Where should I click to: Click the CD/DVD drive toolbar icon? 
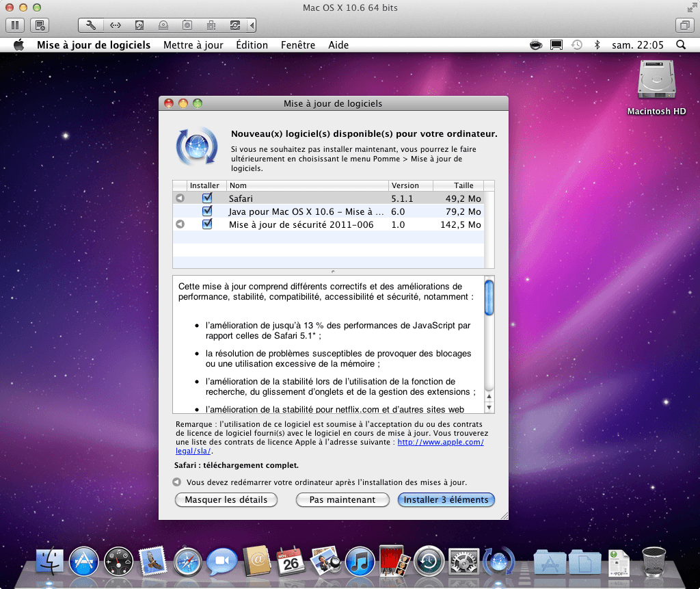tap(163, 25)
